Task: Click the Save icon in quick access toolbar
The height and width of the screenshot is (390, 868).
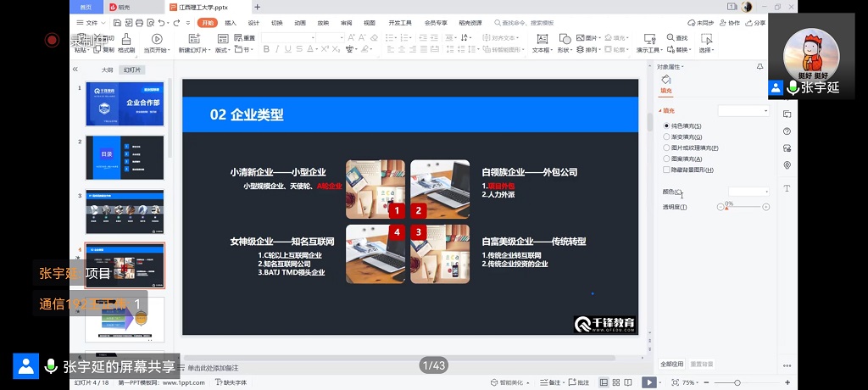Action: click(117, 23)
